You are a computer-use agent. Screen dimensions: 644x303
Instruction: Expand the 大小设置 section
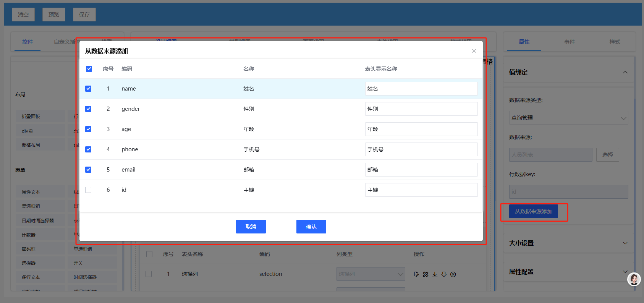pyautogui.click(x=625, y=243)
